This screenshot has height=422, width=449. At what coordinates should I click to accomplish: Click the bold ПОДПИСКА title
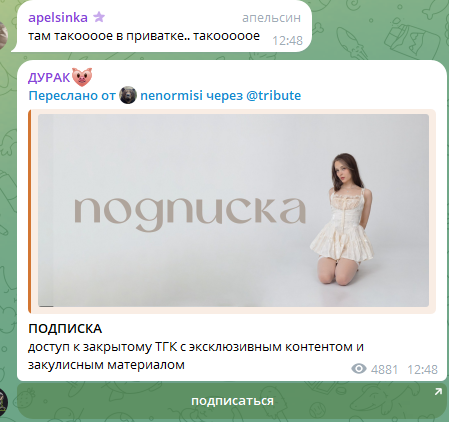tap(65, 329)
